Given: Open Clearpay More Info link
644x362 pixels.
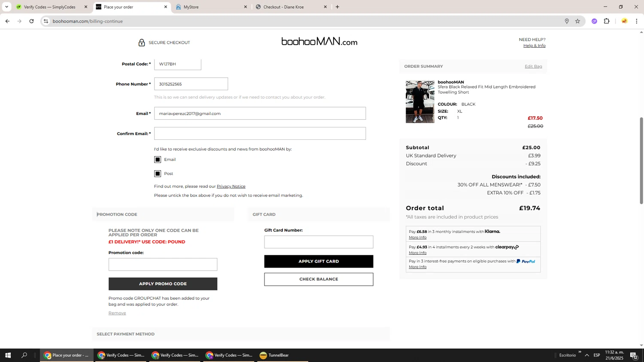Looking at the screenshot, I should tap(417, 253).
